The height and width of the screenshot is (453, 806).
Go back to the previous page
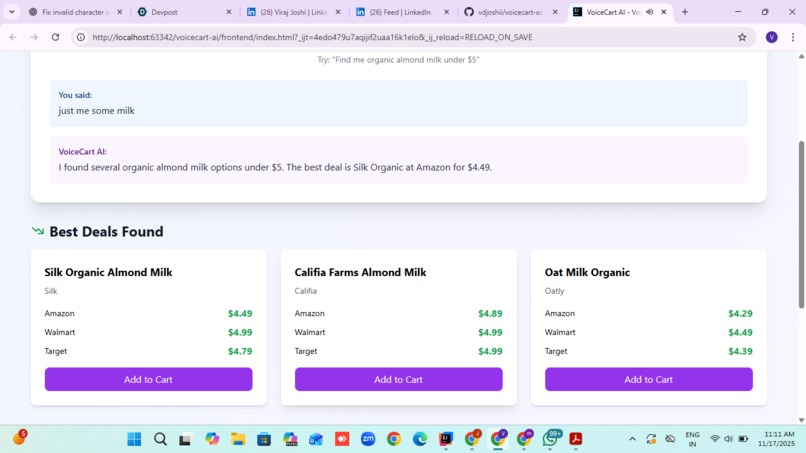13,37
